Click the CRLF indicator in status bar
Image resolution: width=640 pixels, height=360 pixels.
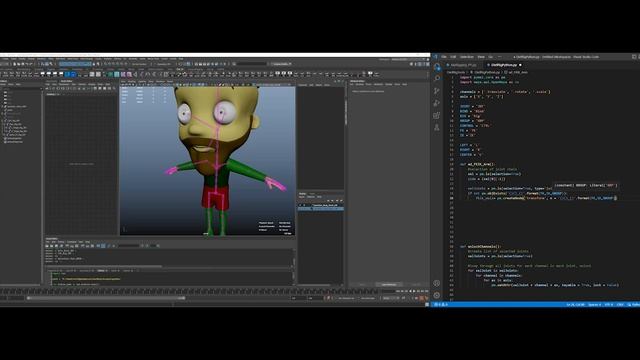(620, 304)
